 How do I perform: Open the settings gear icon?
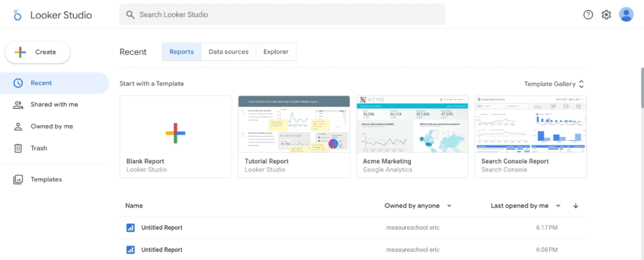click(606, 15)
